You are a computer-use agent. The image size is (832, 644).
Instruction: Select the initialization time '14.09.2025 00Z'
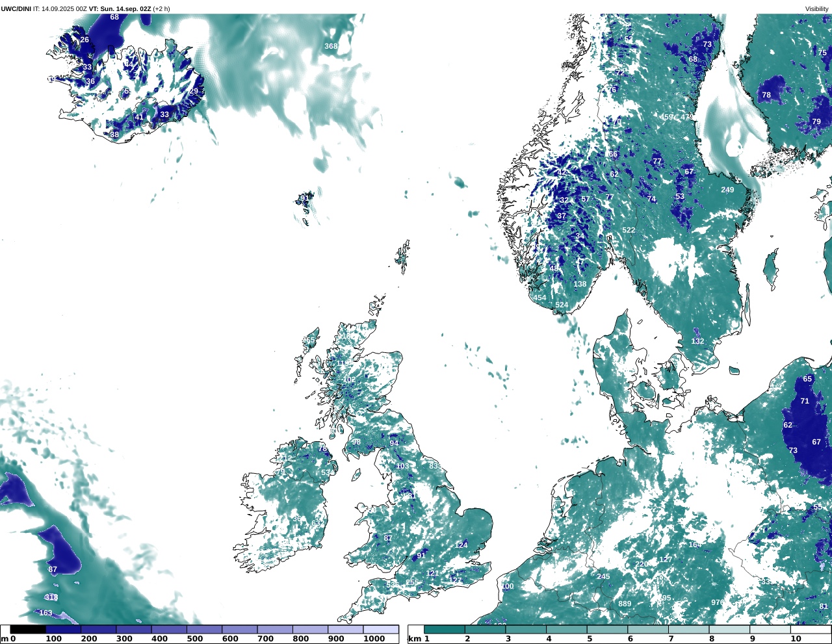[x=64, y=8]
